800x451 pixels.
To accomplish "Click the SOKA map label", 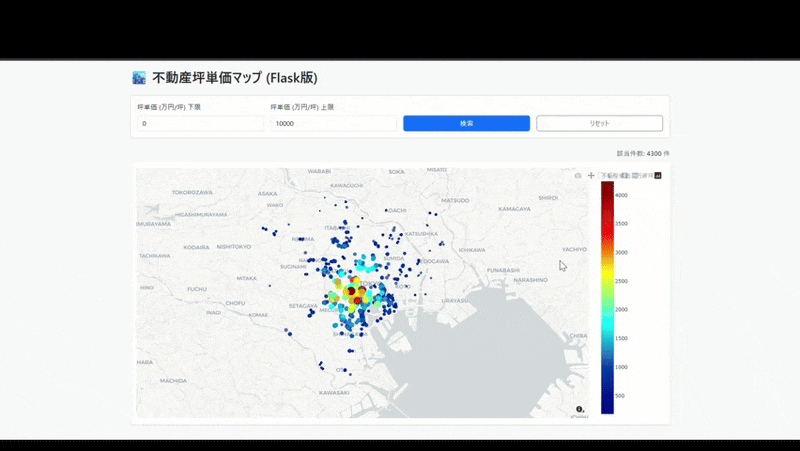I will click(396, 172).
